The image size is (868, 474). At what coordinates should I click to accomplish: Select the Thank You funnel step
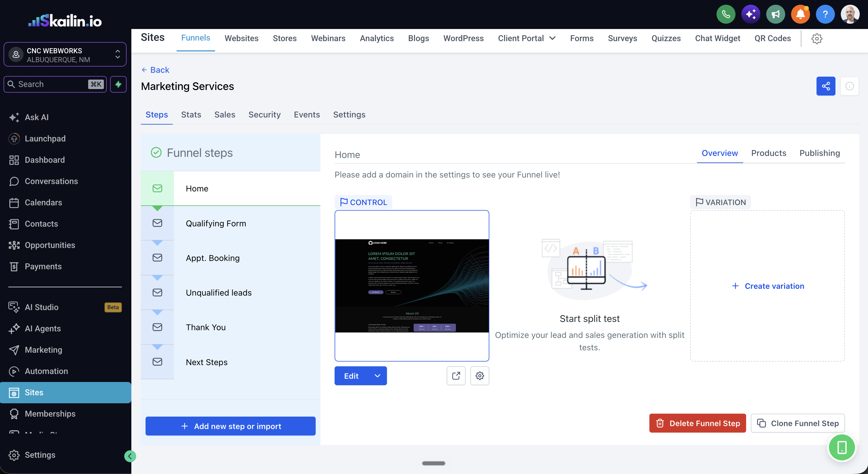tap(230, 327)
